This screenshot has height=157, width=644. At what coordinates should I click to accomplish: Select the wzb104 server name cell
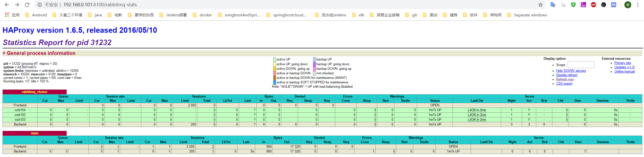point(20,110)
